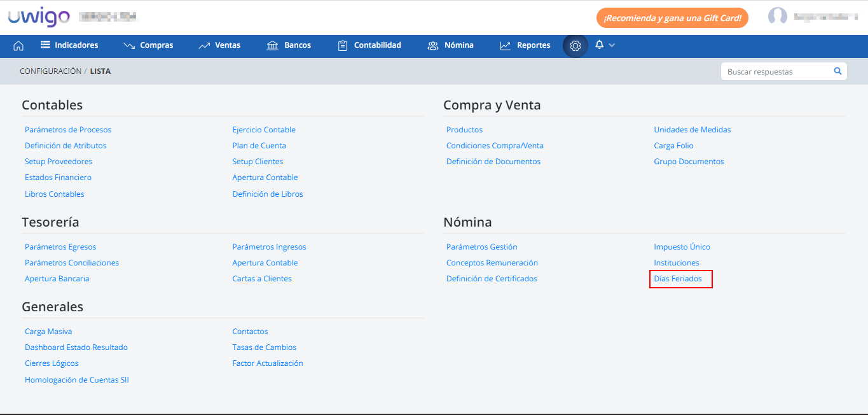Expand the chevron next to the bell
The width and height of the screenshot is (868, 415).
click(x=612, y=45)
